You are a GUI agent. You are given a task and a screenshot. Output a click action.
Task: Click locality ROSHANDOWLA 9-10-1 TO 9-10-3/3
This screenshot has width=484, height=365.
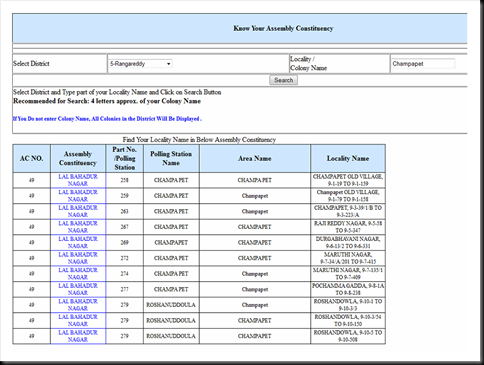coord(348,305)
